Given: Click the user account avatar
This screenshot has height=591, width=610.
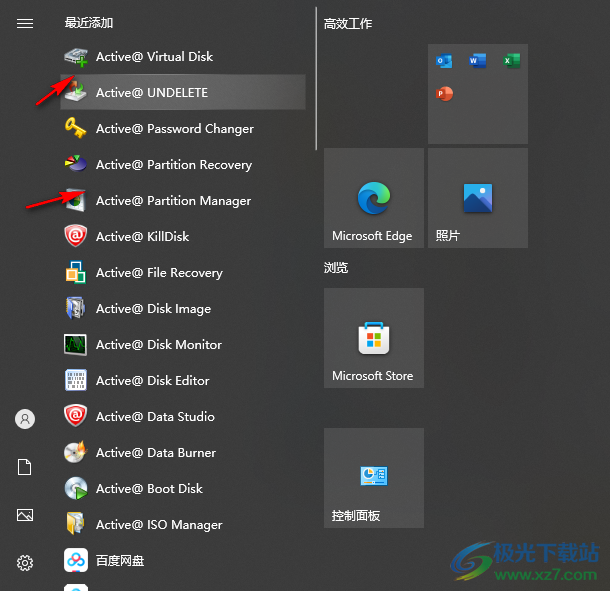Looking at the screenshot, I should 25,419.
